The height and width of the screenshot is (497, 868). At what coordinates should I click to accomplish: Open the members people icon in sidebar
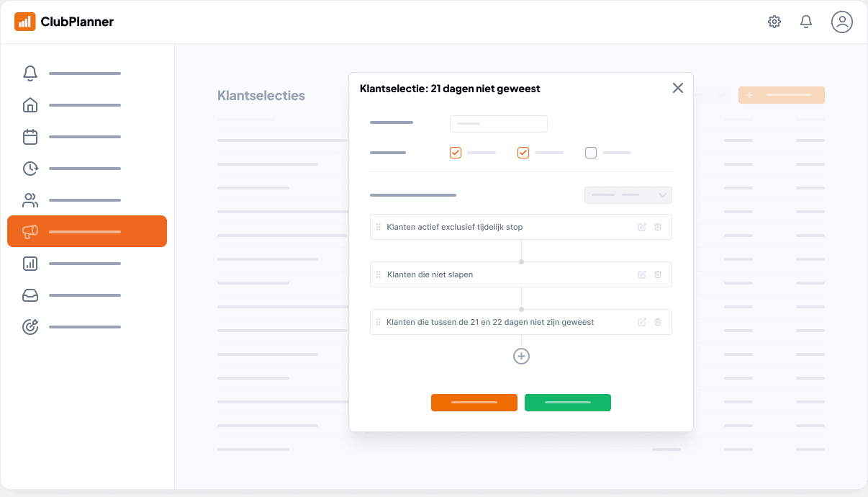click(30, 200)
